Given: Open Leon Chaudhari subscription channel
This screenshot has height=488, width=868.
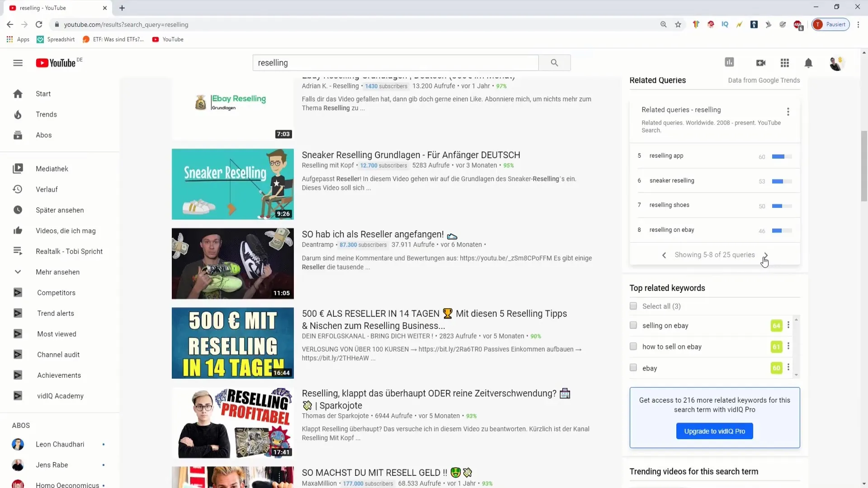Looking at the screenshot, I should click(x=60, y=444).
